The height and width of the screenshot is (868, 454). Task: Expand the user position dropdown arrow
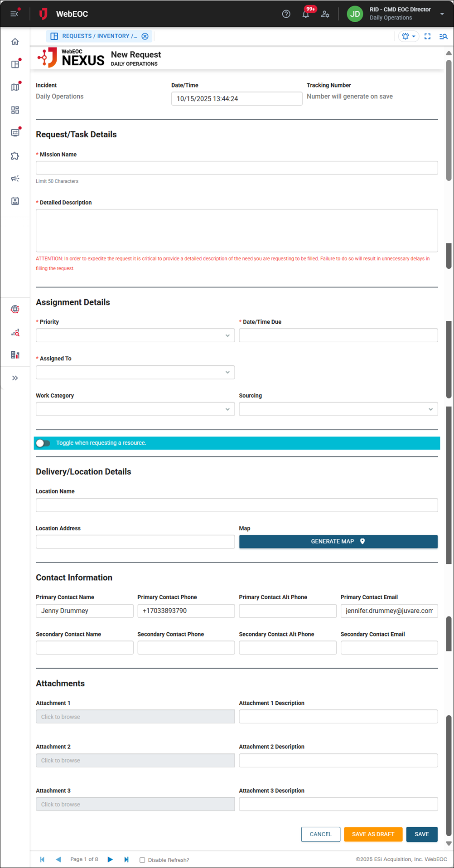click(x=442, y=14)
